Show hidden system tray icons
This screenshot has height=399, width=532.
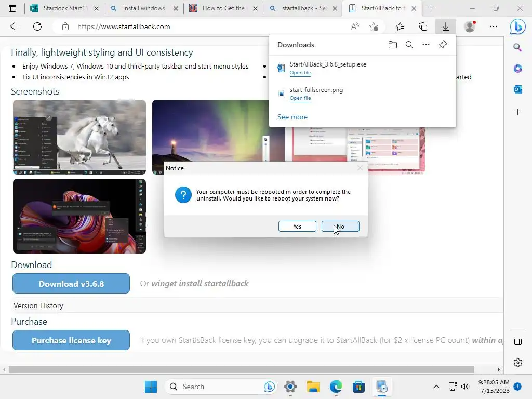coord(436,387)
